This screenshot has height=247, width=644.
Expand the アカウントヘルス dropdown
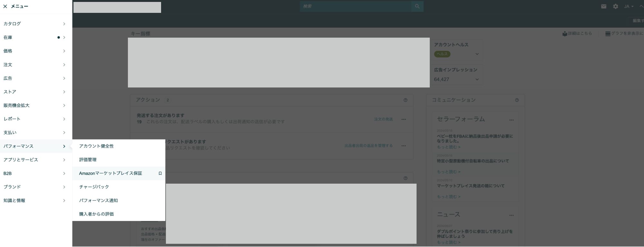point(477,54)
